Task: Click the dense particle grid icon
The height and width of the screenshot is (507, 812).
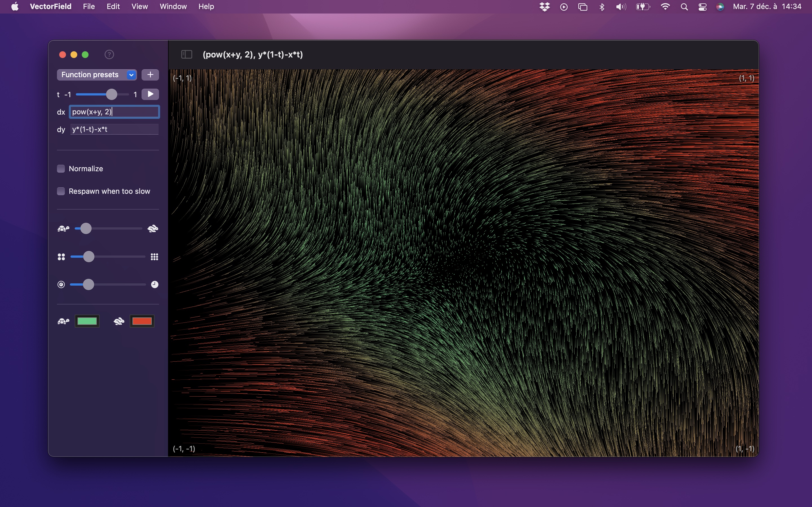Action: tap(154, 257)
